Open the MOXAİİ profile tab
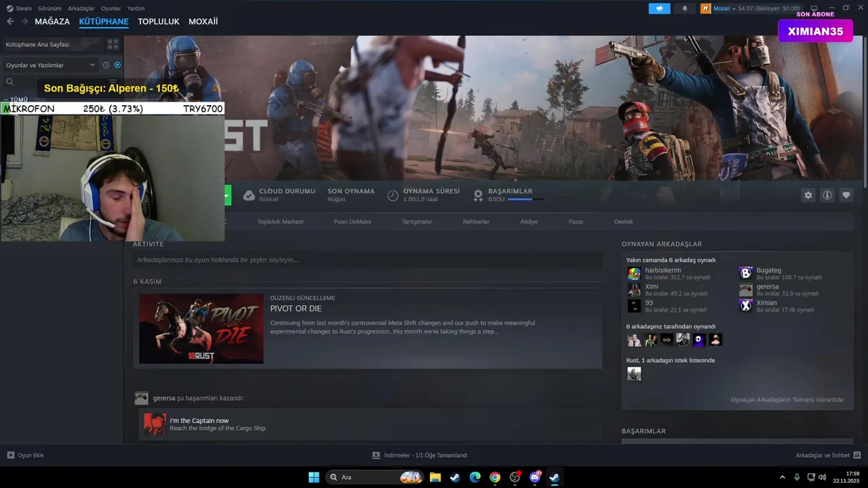 pyautogui.click(x=203, y=22)
